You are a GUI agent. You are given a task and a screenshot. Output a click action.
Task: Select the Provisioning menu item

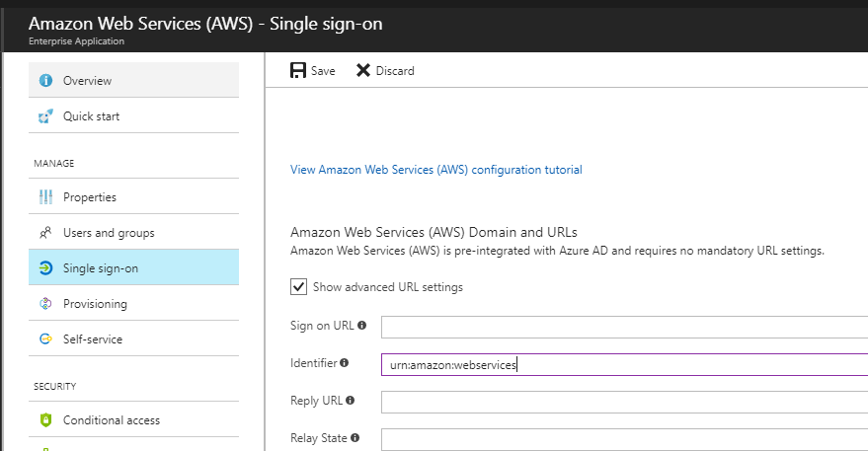134,303
